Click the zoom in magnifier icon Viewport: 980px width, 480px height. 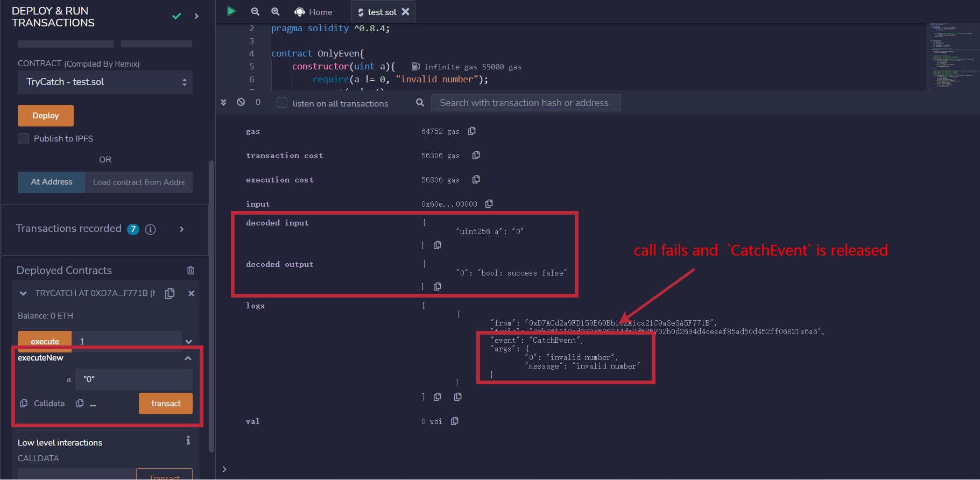275,11
